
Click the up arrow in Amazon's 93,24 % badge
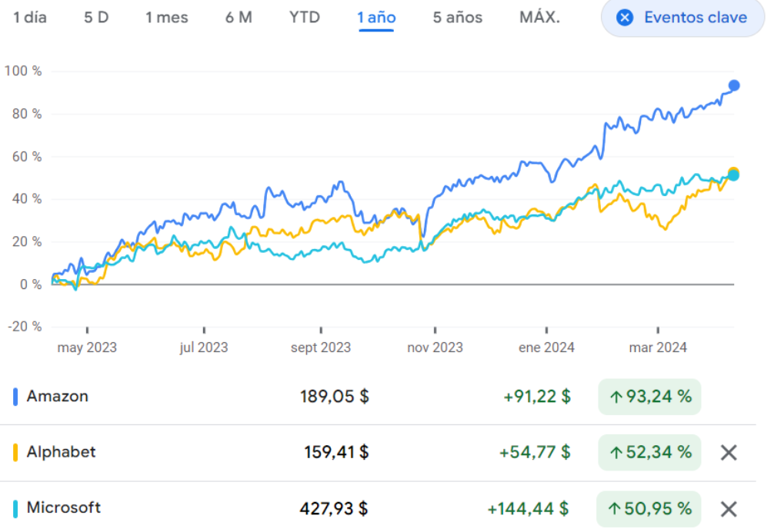[x=616, y=397]
